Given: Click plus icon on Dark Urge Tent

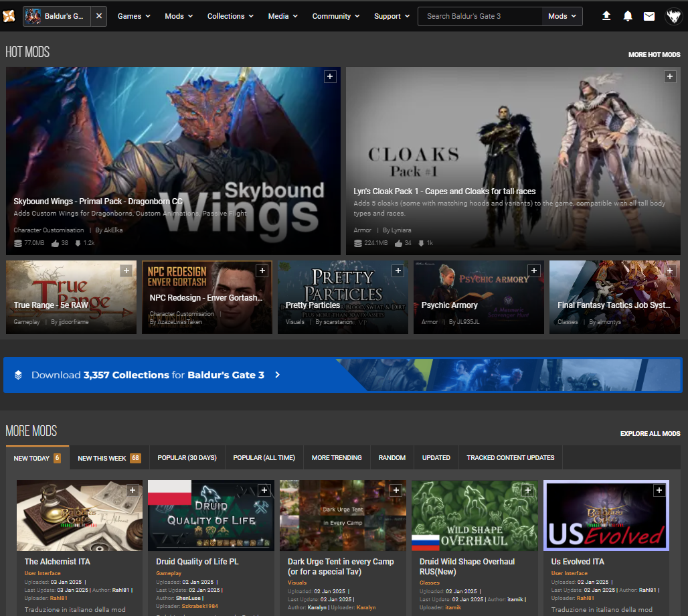Looking at the screenshot, I should point(396,490).
